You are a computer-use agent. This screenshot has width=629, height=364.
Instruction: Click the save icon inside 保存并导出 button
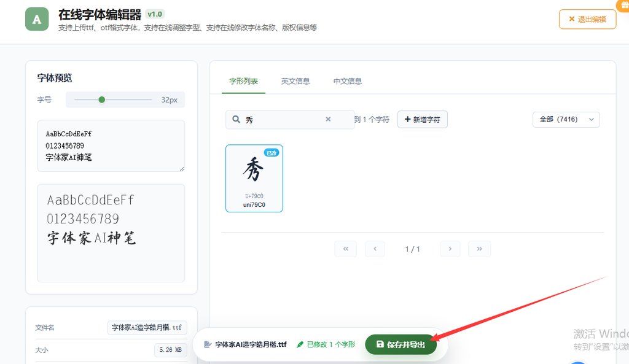click(x=380, y=344)
